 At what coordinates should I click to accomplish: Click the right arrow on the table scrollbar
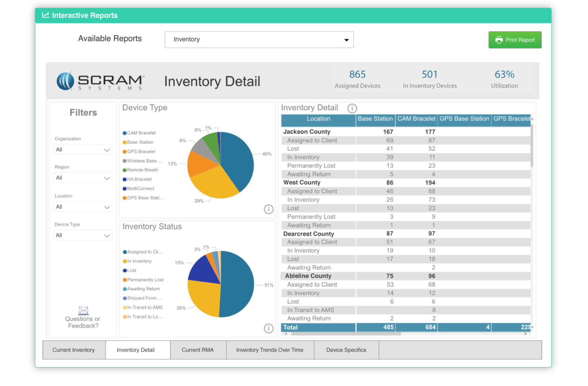click(x=526, y=334)
